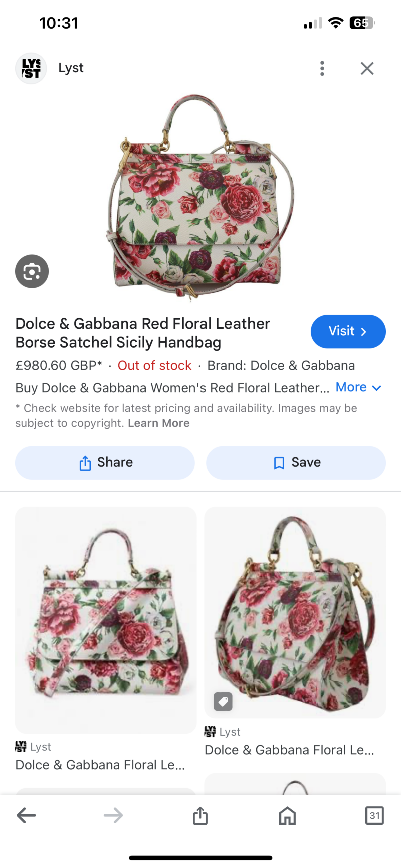The image size is (401, 868).
Task: Tap the product tag icon on thumbnail
Action: [x=223, y=701]
